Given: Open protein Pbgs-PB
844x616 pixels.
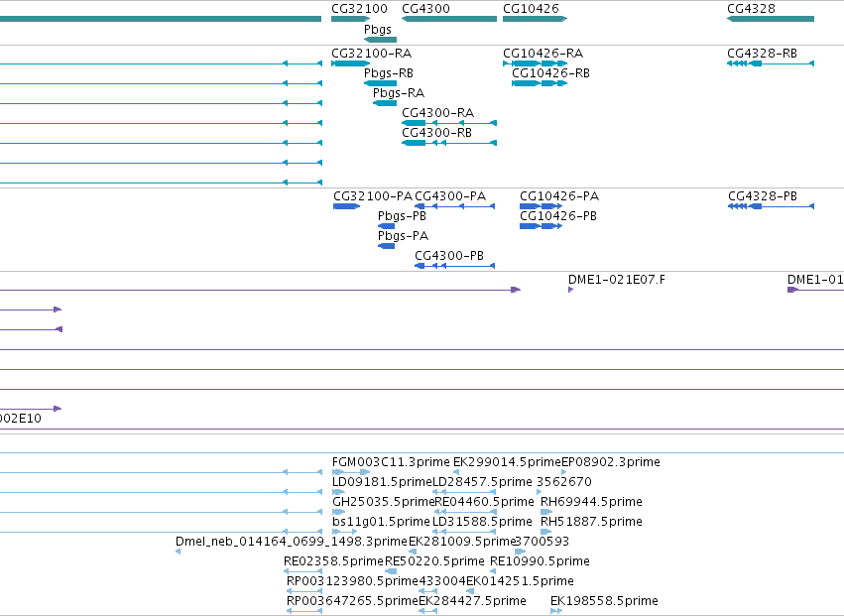Looking at the screenshot, I should [x=402, y=216].
